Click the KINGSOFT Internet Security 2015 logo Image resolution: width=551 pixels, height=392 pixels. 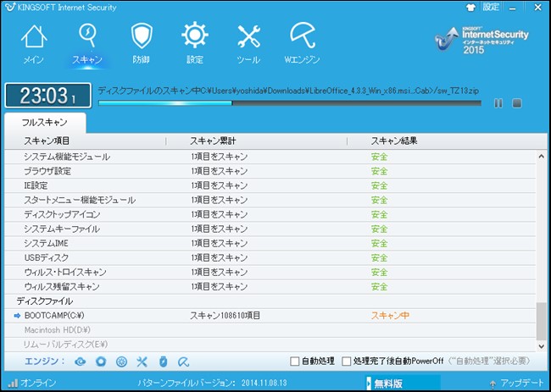click(481, 40)
